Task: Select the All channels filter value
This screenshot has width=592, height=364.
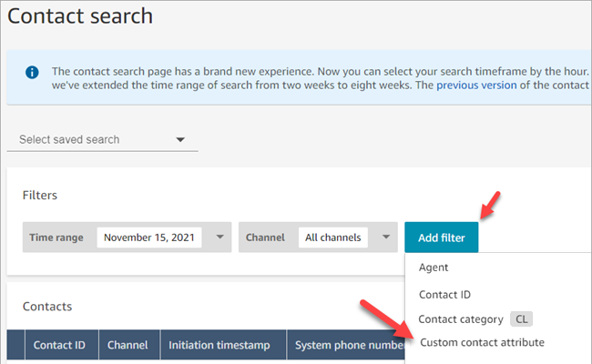Action: [334, 238]
